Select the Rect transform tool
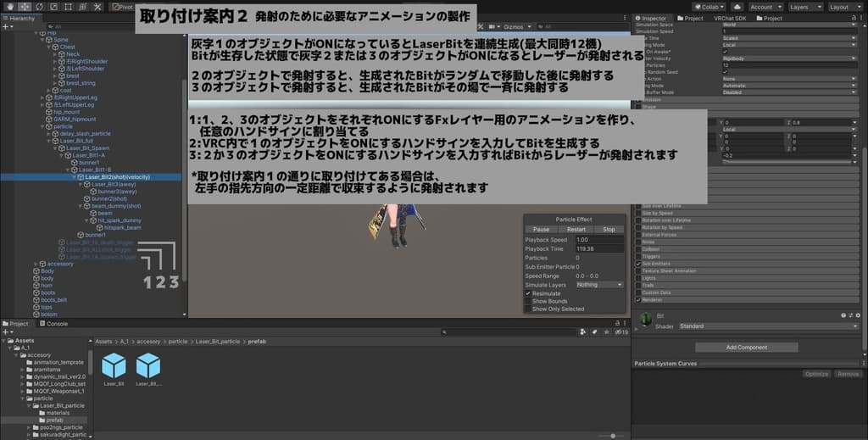The image size is (868, 440). coord(70,6)
